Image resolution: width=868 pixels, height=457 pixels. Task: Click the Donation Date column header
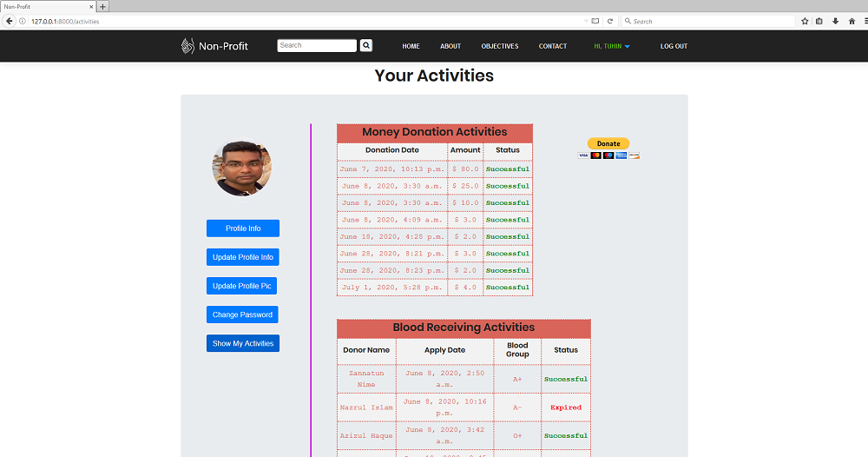pyautogui.click(x=392, y=150)
